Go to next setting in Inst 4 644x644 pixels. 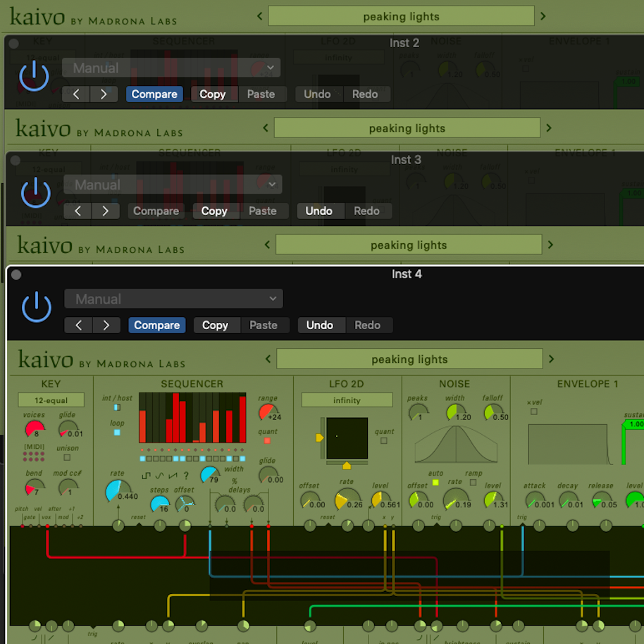[x=106, y=326]
